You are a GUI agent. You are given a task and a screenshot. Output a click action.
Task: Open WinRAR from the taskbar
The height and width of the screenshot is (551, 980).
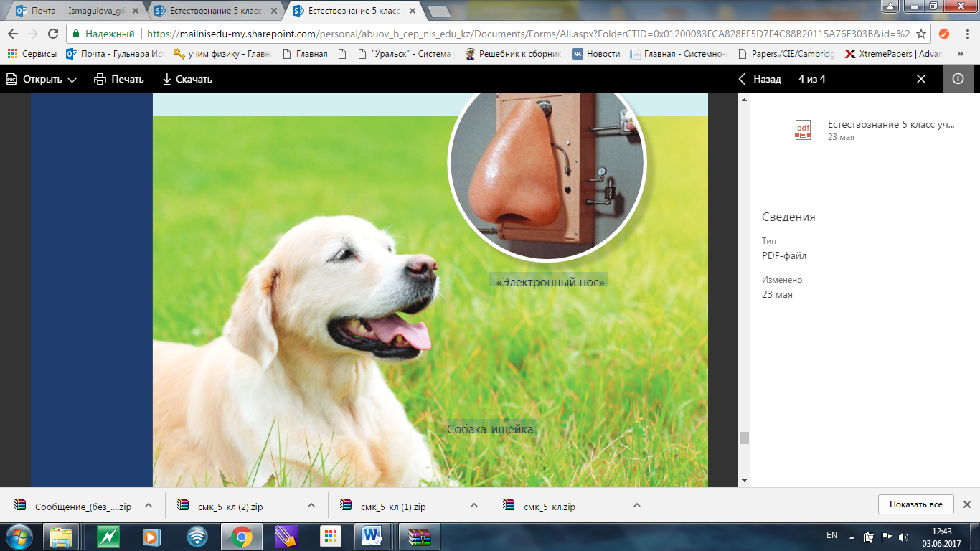coord(419,537)
